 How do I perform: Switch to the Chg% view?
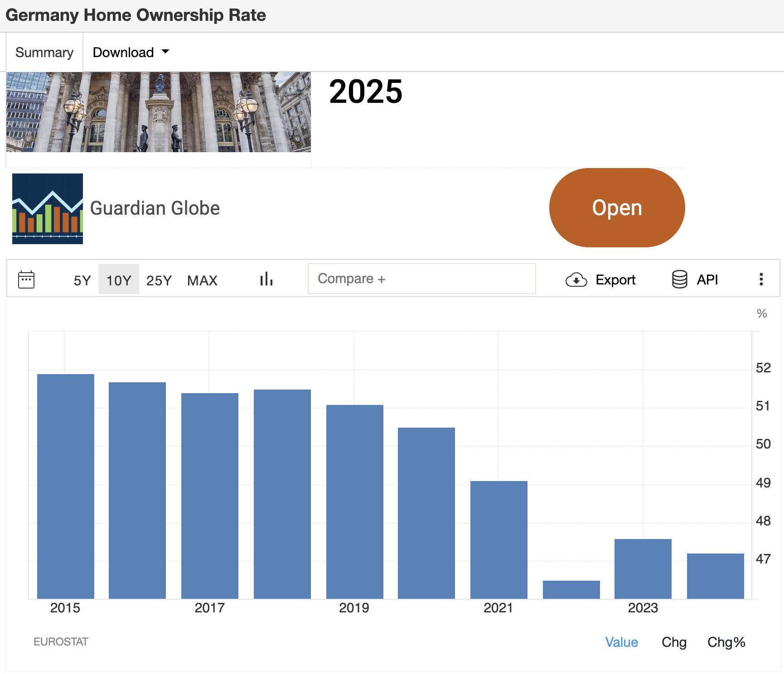[x=726, y=642]
